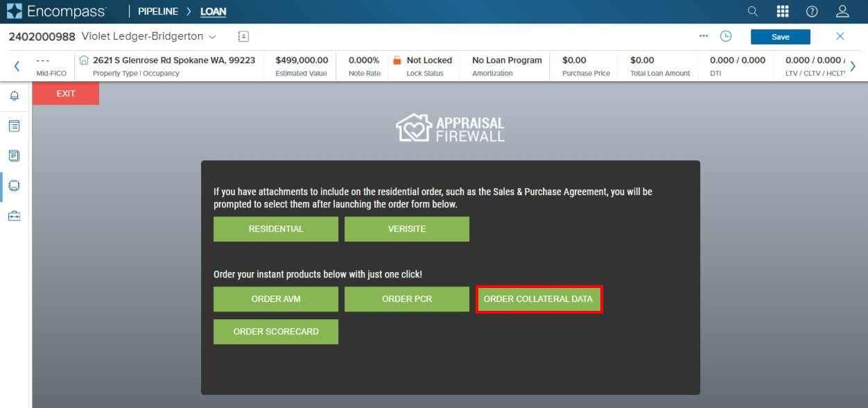Expand the Violet Ledger-Bridgerton borrower dropdown
868x408 pixels.
[212, 36]
